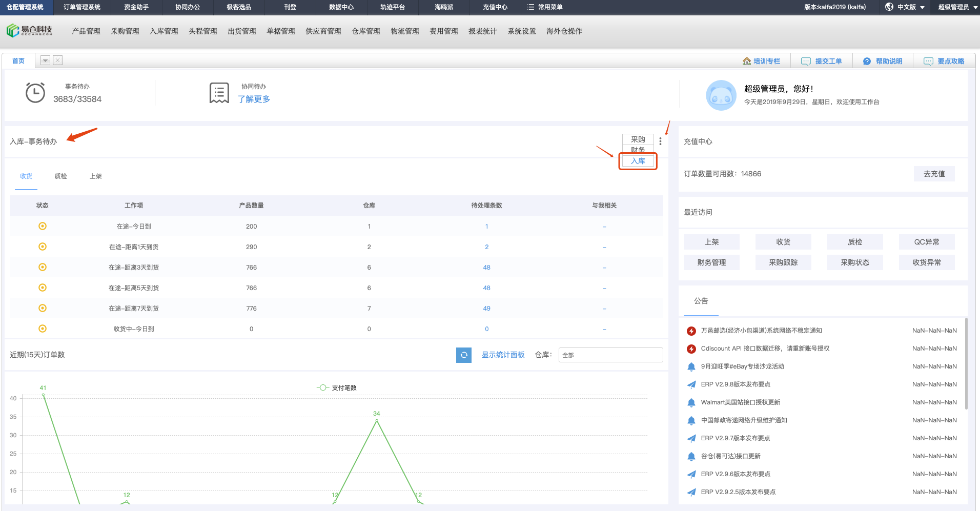Open the 了解更多 link under 协同待办
The width and height of the screenshot is (980, 511).
pyautogui.click(x=254, y=99)
